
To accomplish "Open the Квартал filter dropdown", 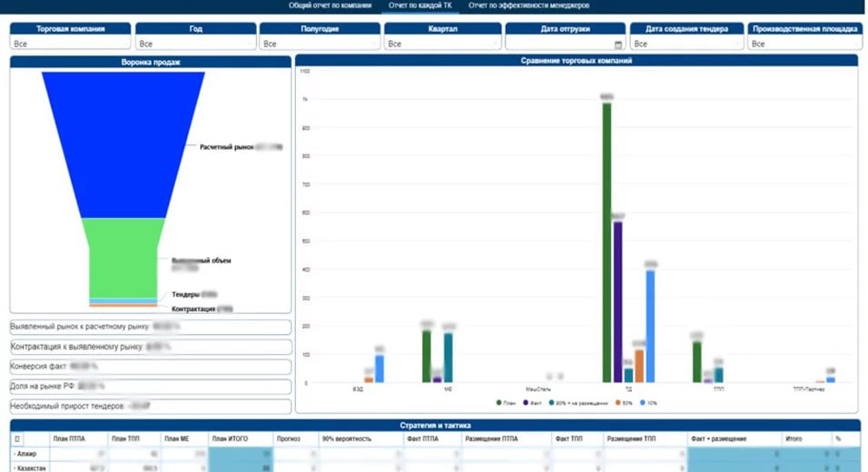I will pos(441,43).
